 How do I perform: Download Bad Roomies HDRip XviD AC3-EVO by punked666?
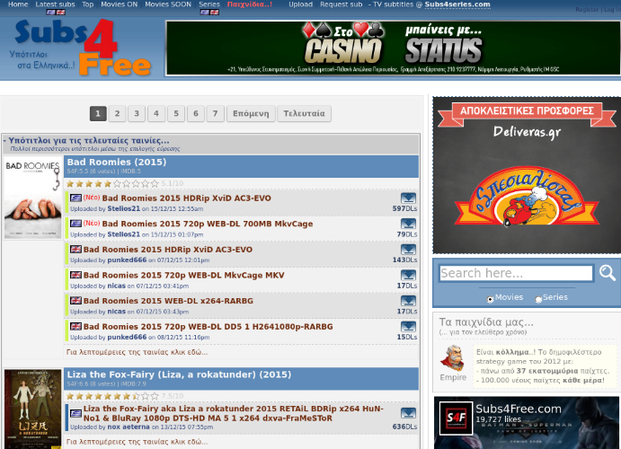coord(408,250)
